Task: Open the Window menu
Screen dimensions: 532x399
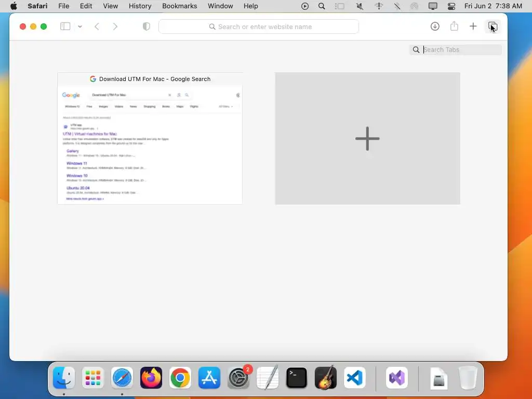Action: tap(220, 6)
